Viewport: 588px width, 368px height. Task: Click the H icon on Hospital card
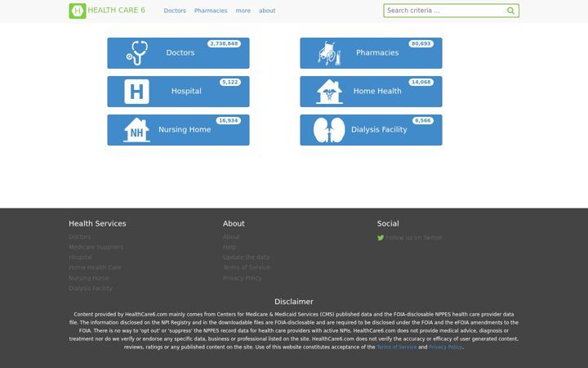pyautogui.click(x=136, y=92)
